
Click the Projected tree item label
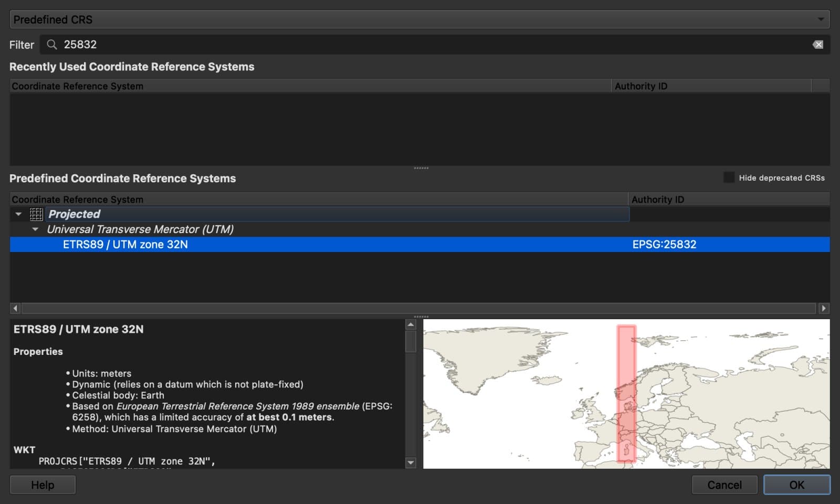coord(74,214)
